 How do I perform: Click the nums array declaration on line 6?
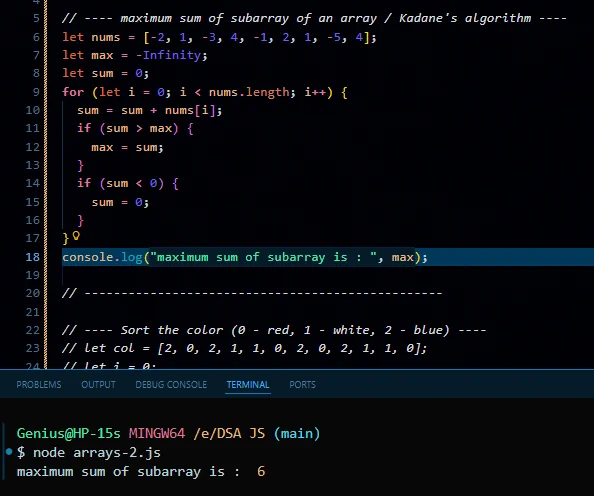219,37
